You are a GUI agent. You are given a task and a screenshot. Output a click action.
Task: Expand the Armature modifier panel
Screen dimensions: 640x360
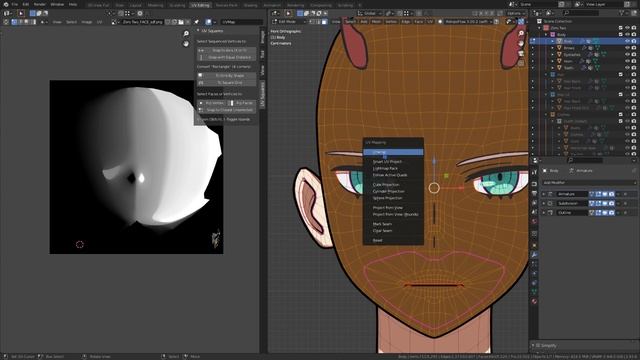point(544,194)
